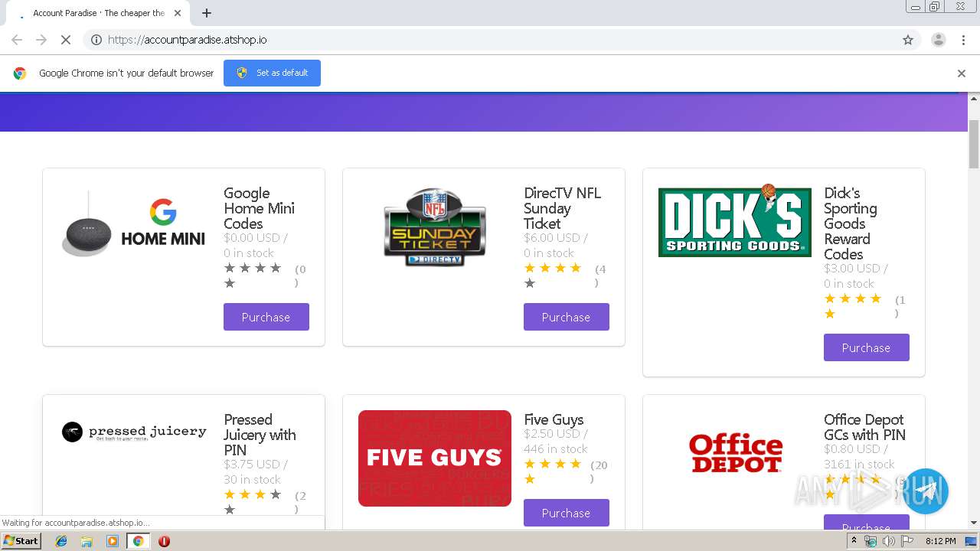Click Pressed Juicery price $3.75 USD text
980x551 pixels.
pos(256,464)
